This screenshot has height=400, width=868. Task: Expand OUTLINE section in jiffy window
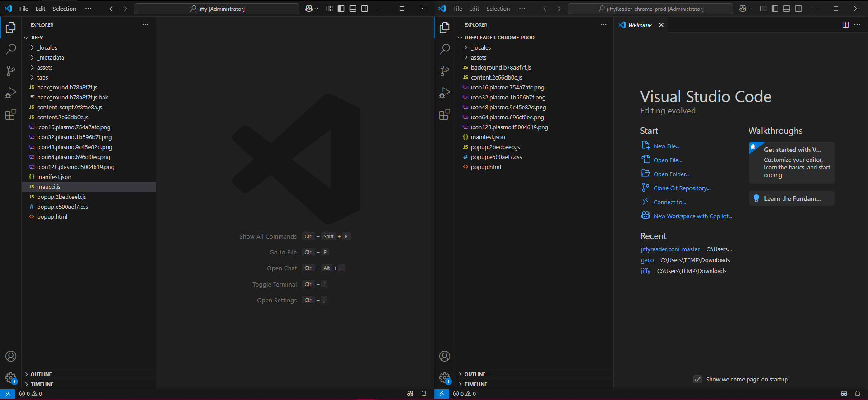coord(89,374)
